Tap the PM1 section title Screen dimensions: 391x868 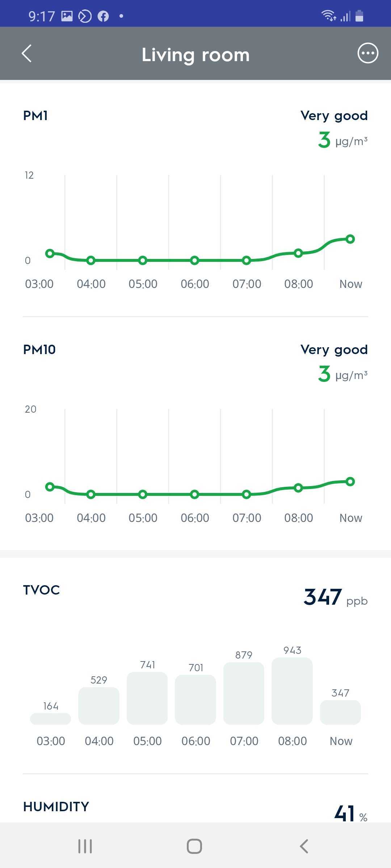click(x=35, y=116)
